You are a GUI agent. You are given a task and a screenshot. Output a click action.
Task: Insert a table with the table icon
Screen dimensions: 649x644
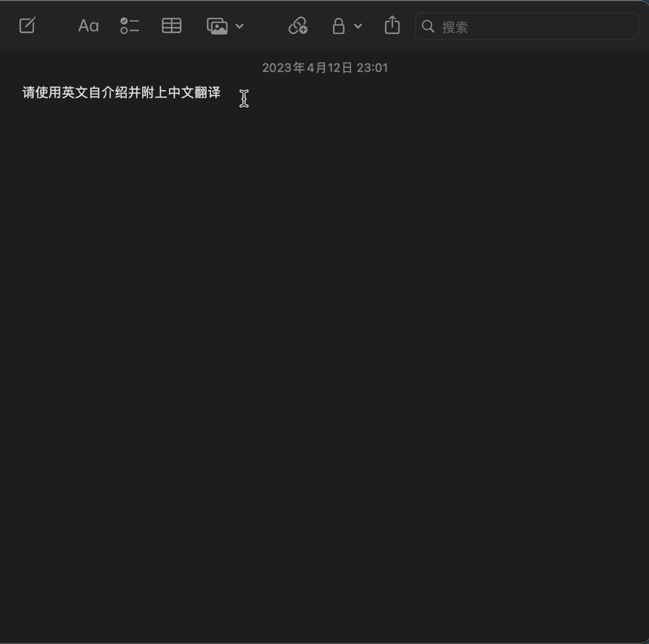tap(171, 25)
